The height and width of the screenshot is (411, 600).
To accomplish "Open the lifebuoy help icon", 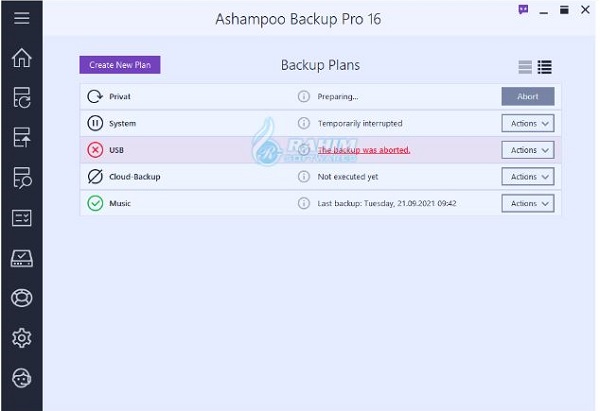I will (21, 298).
